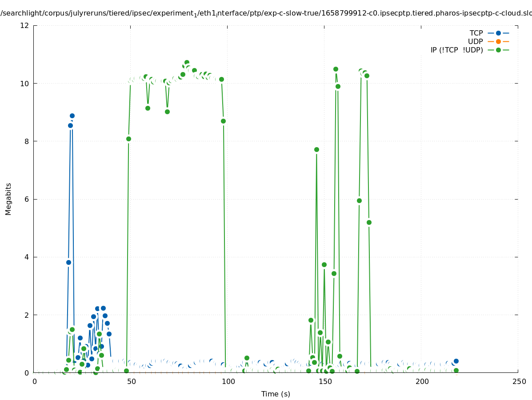The width and height of the screenshot is (532, 400).
Task: Click the 50 tick label on x-axis
Action: click(131, 381)
